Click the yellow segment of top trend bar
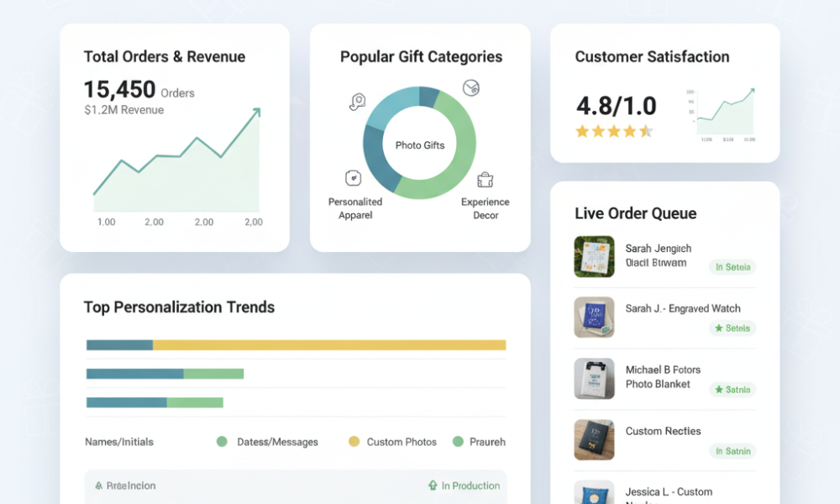Screen dimensions: 840x504 point(329,345)
